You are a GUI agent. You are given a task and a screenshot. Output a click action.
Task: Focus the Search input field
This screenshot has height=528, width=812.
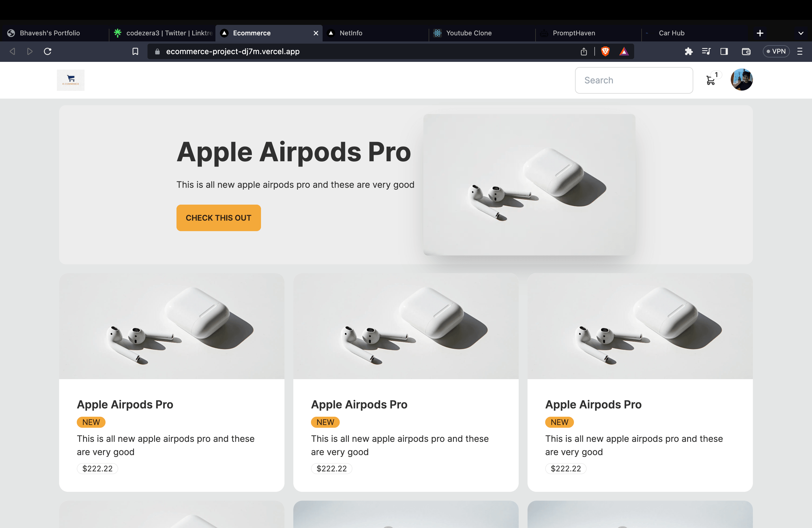(x=634, y=80)
